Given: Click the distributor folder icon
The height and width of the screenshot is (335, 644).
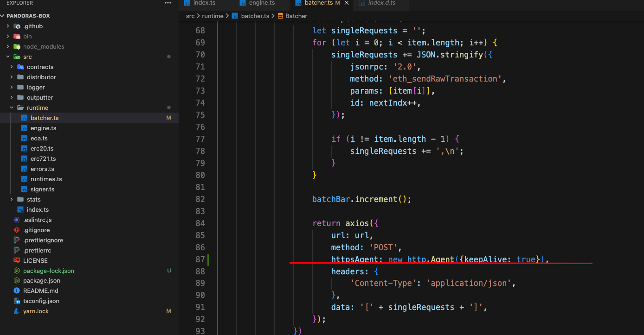Looking at the screenshot, I should (20, 77).
